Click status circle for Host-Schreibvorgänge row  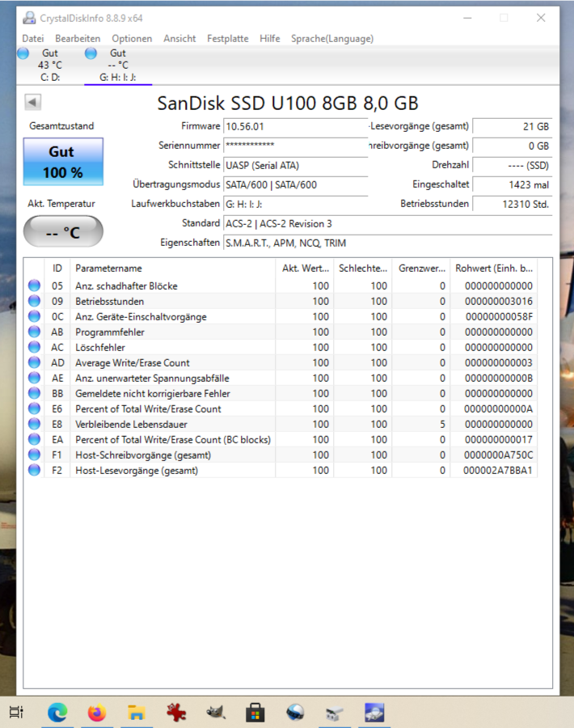pos(34,455)
